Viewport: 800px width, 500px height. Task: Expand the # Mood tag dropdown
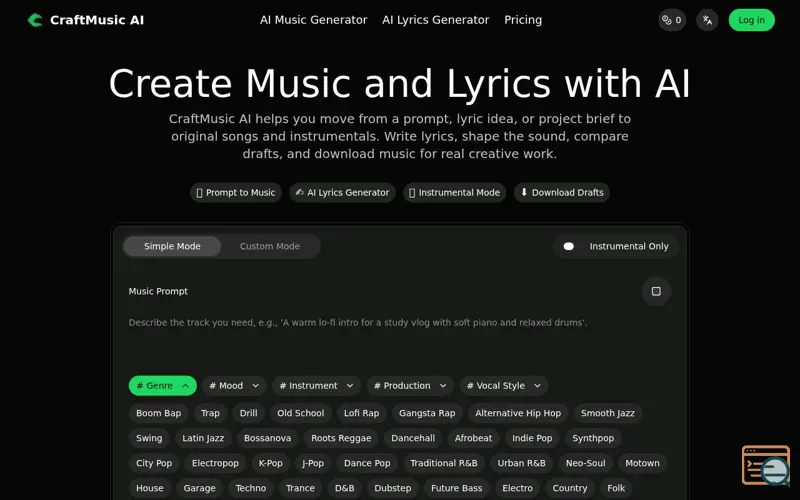234,386
